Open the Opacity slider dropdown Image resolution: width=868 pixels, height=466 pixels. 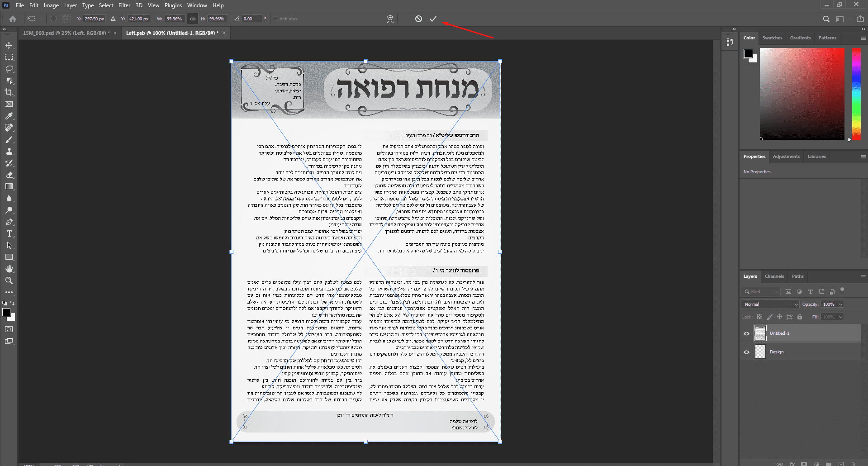(x=840, y=304)
